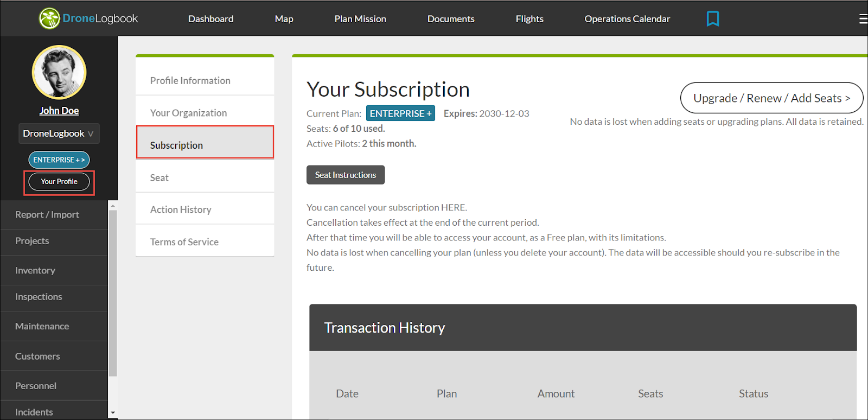Image resolution: width=868 pixels, height=420 pixels.
Task: Go to Documents section
Action: 451,18
